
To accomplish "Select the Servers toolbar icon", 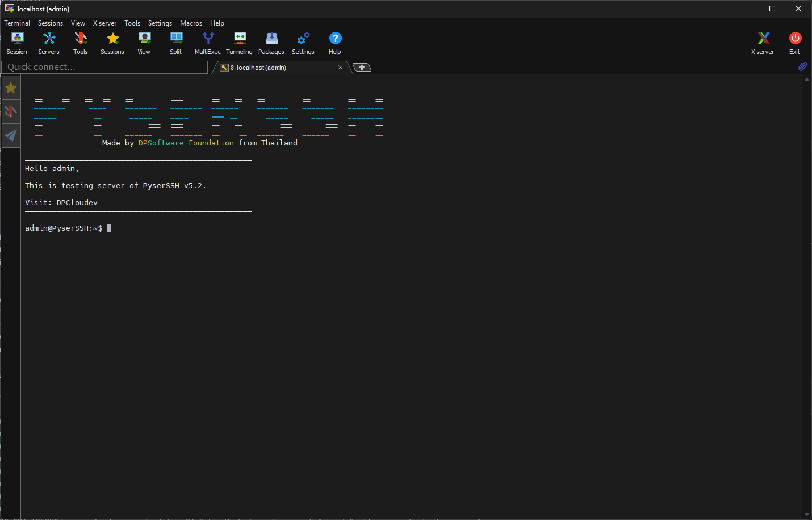I will pos(49,43).
